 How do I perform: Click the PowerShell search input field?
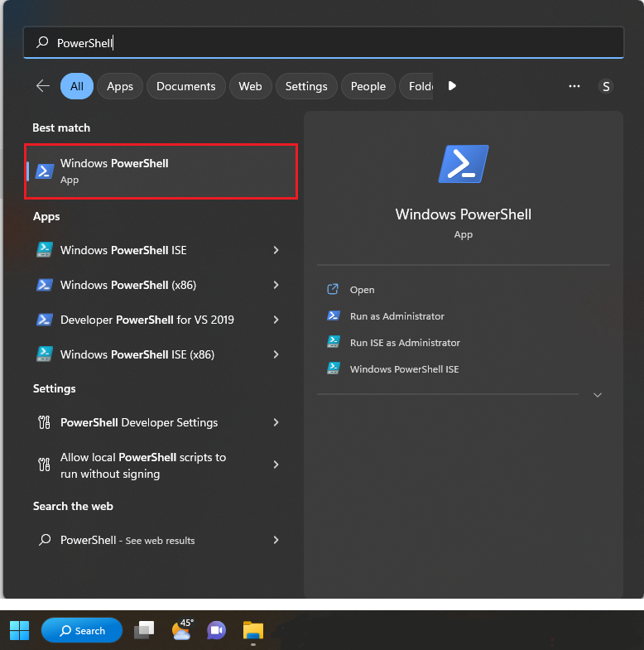coord(324,42)
